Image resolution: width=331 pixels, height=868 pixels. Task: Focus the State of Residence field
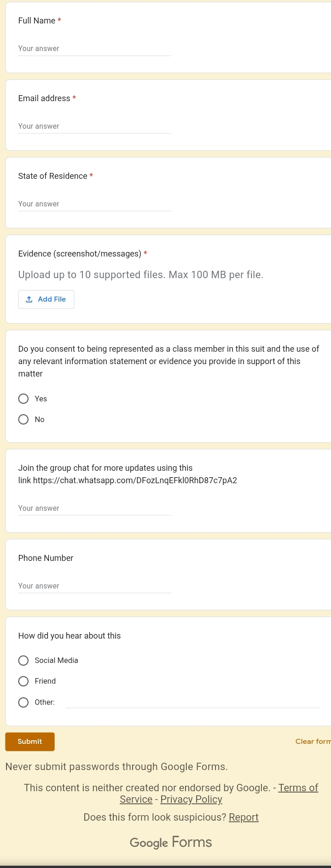(94, 204)
